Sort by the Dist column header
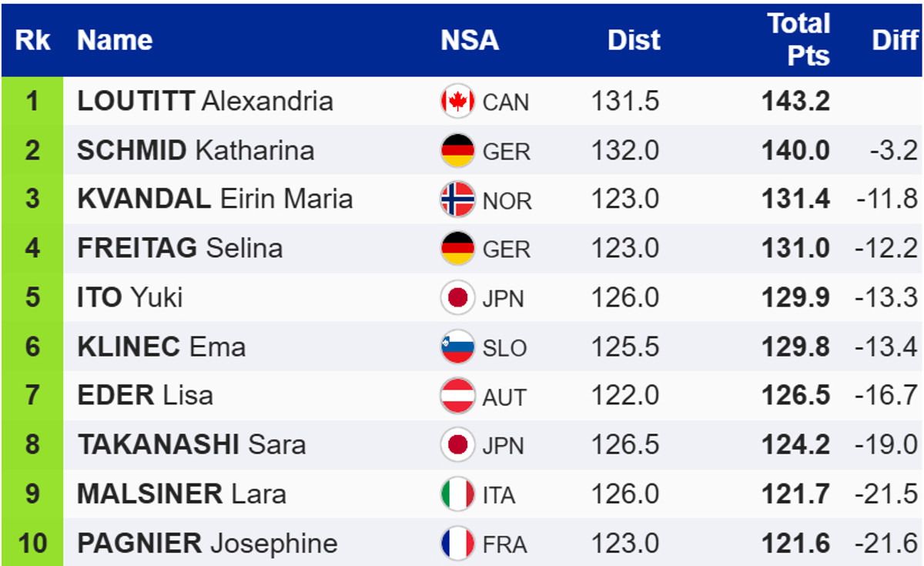The image size is (924, 566). pyautogui.click(x=634, y=40)
